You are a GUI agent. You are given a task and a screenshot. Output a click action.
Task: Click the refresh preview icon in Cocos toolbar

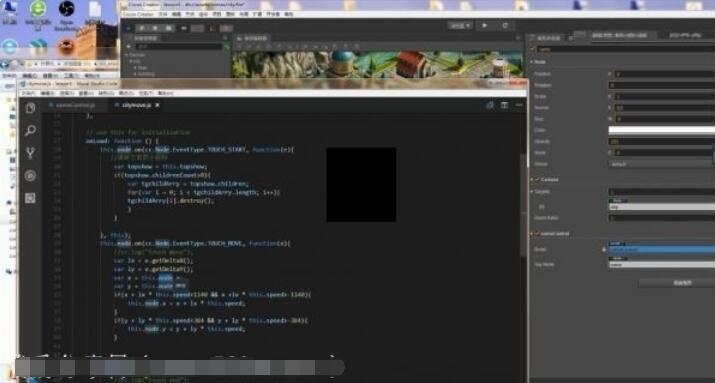coord(505,26)
